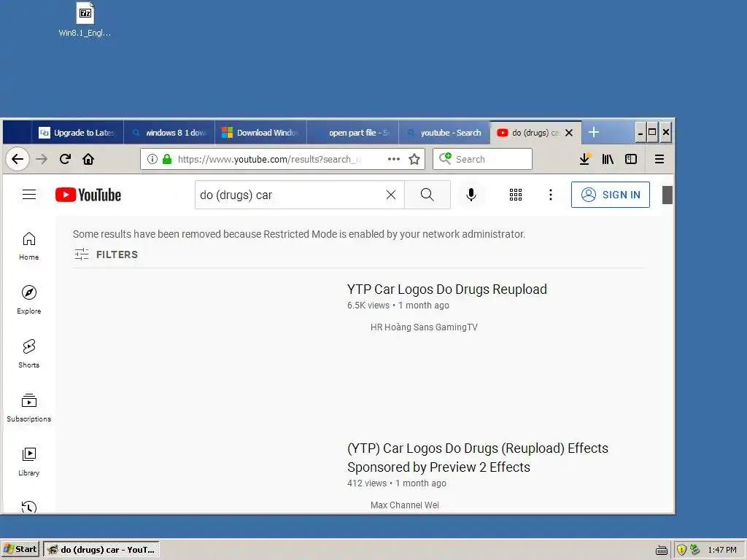Switch to youtube - Search tab

tap(444, 133)
